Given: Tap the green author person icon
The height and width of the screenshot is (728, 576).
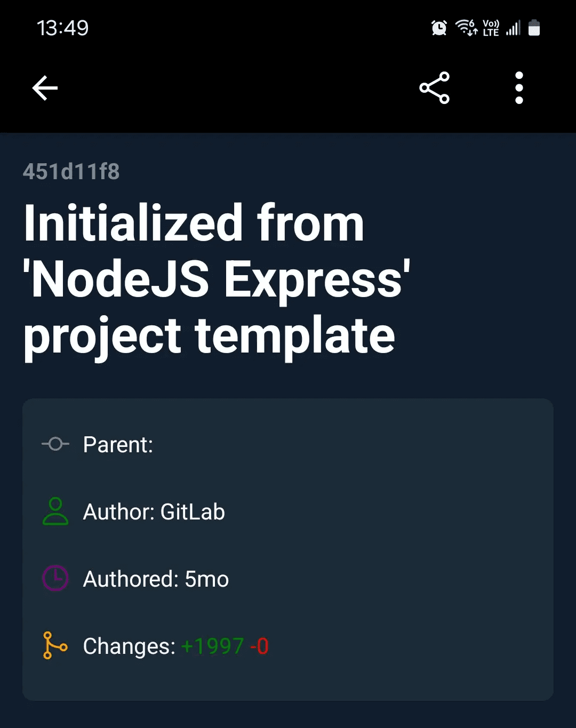Looking at the screenshot, I should click(54, 511).
